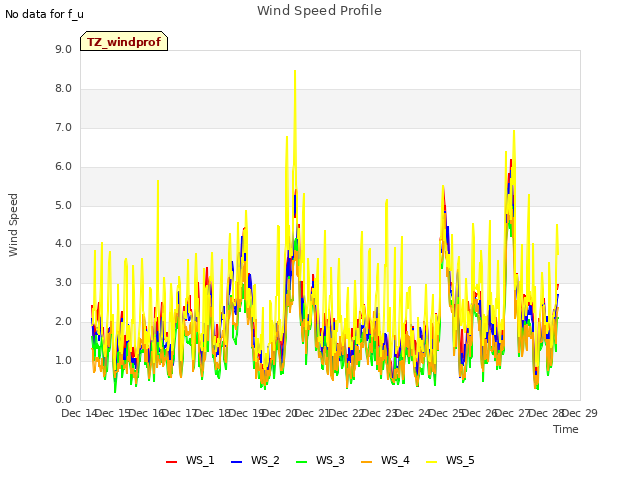Screen dimensions: 640x480
Task: Click the 0.0 y-axis tick label
Action: pos(63,400)
